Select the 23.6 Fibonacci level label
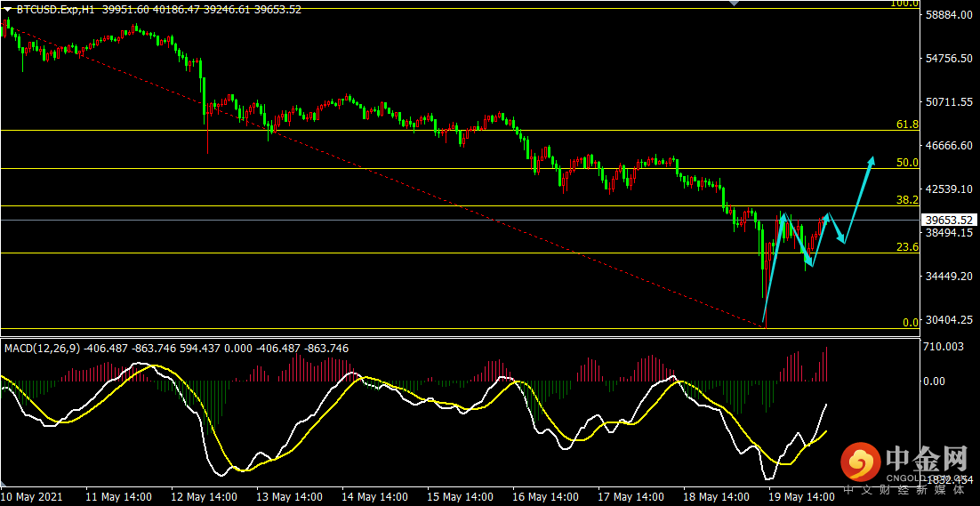980x506 pixels. click(907, 247)
